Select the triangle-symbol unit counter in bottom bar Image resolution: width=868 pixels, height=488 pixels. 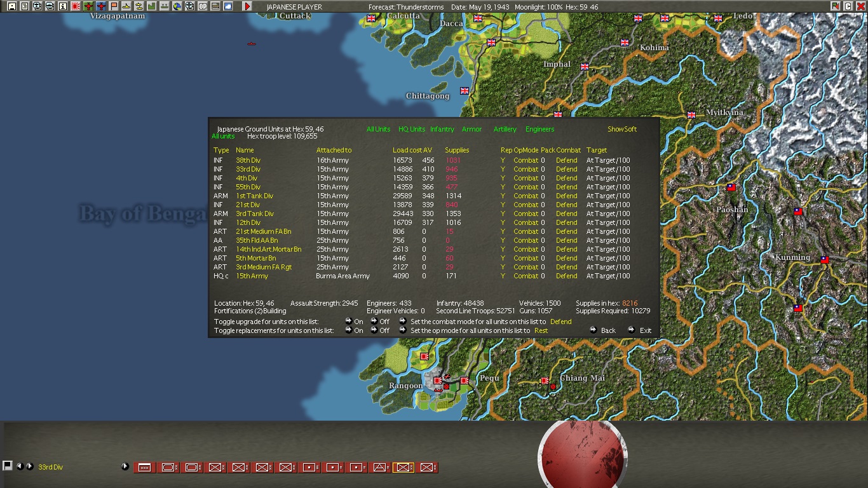[x=379, y=468]
